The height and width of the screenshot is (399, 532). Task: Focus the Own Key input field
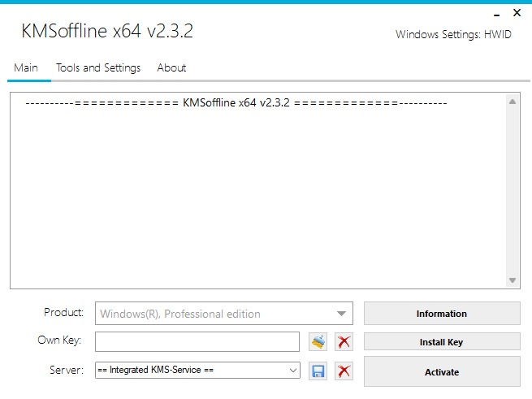click(197, 341)
